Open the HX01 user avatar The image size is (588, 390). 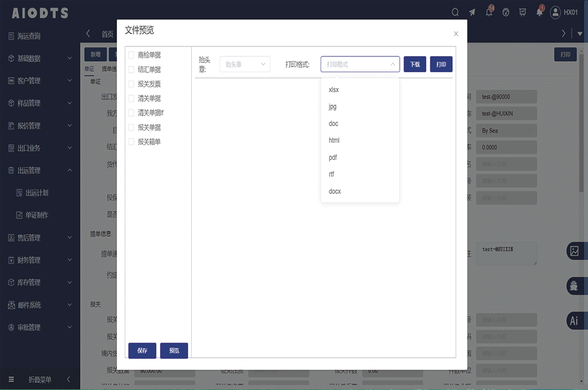555,12
